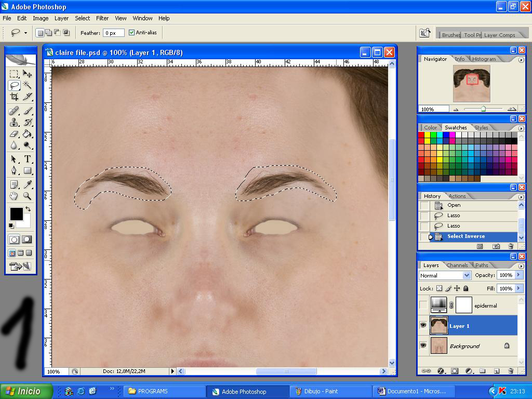Hide the Background layer eye icon
The width and height of the screenshot is (532, 399).
423,345
